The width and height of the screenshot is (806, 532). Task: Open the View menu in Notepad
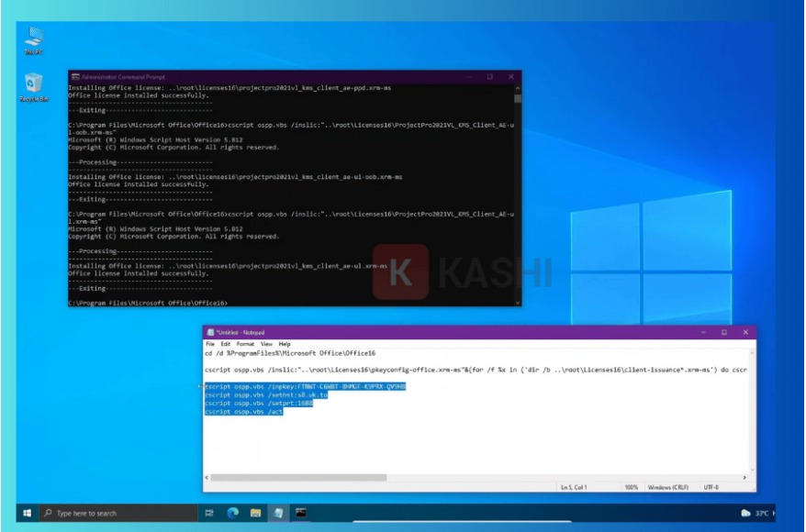coord(266,344)
